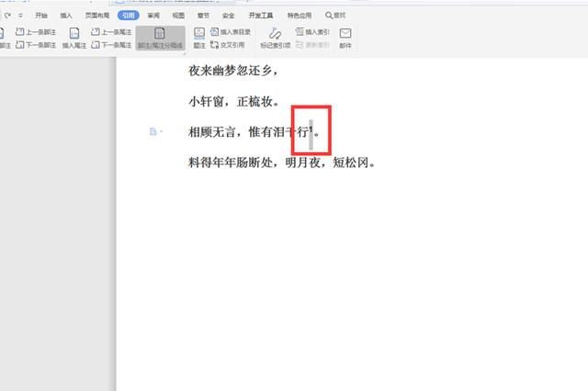Jump to next footnote with 下一条脚注
This screenshot has width=588, height=391.
click(x=36, y=45)
